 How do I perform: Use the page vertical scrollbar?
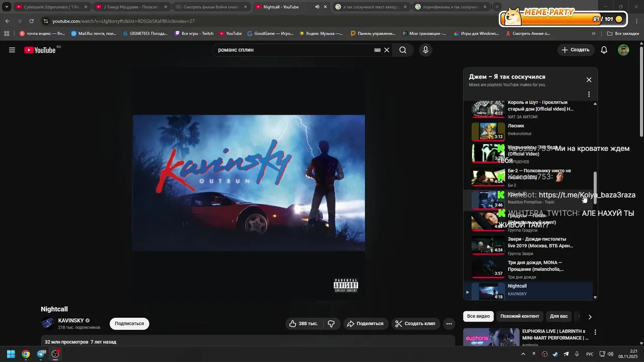641,90
